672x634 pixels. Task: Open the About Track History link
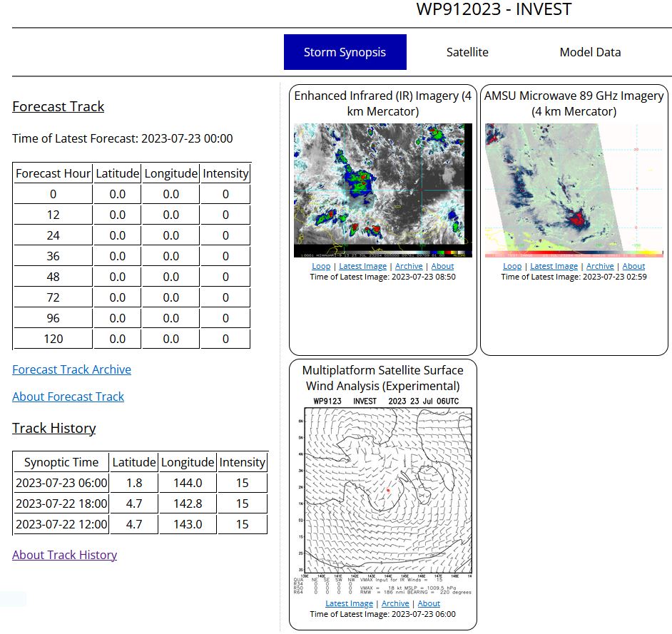pos(64,555)
